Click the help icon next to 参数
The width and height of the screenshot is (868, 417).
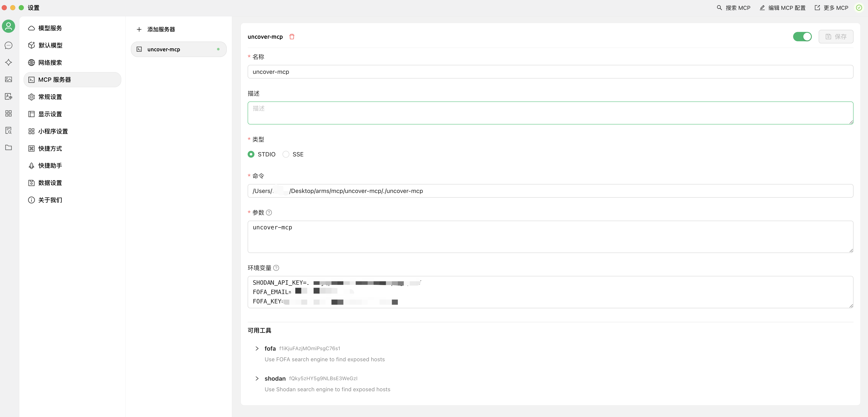269,213
